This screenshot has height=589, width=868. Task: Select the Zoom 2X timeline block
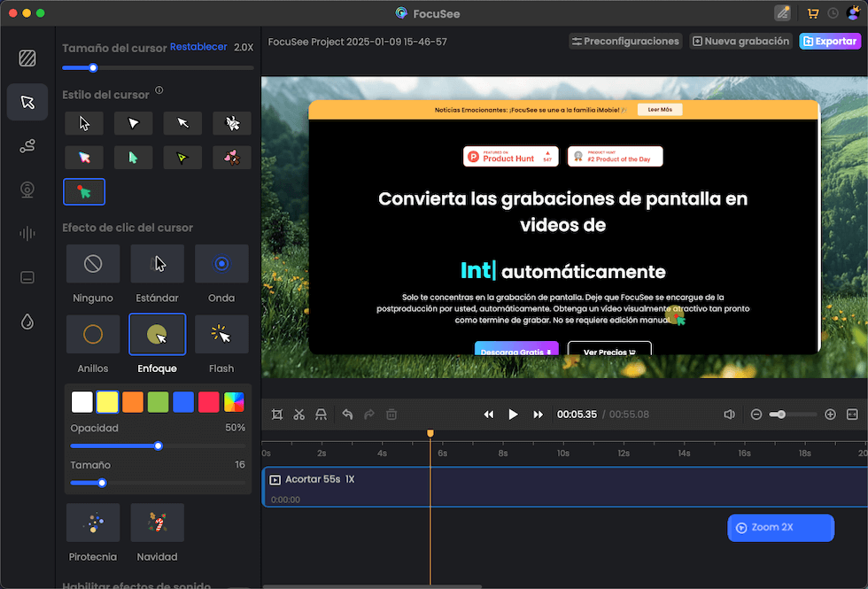[x=780, y=528]
